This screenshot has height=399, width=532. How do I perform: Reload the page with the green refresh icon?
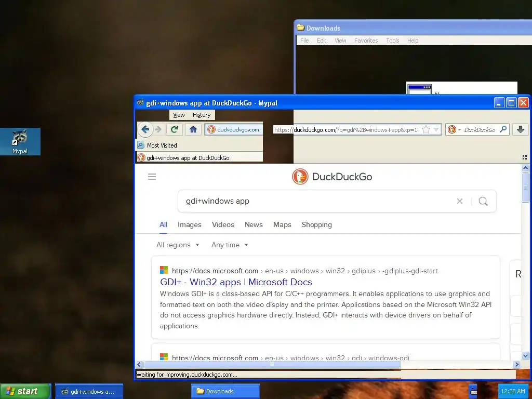[175, 129]
